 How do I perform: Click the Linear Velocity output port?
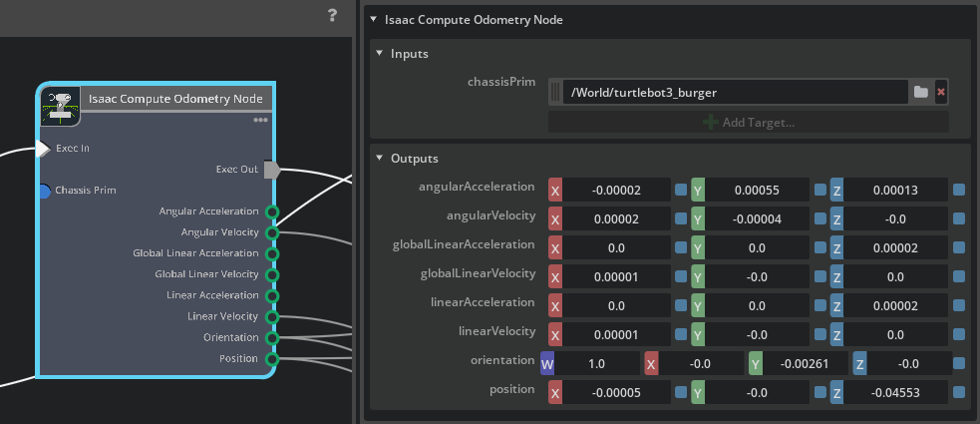click(x=271, y=317)
